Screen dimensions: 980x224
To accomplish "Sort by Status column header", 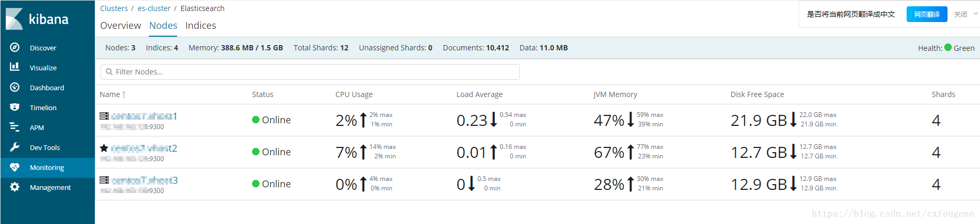I will (263, 94).
